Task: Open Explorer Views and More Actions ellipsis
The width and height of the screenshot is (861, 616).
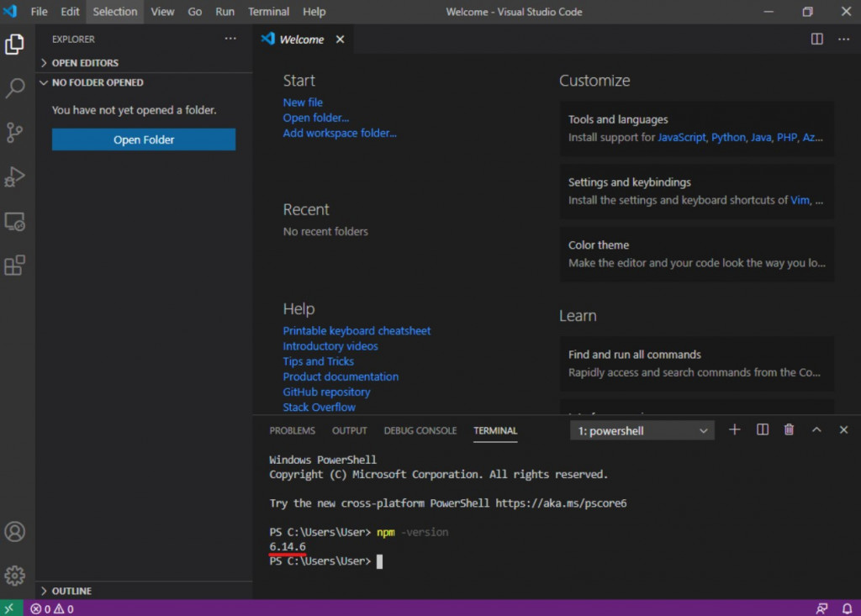Action: 230,39
